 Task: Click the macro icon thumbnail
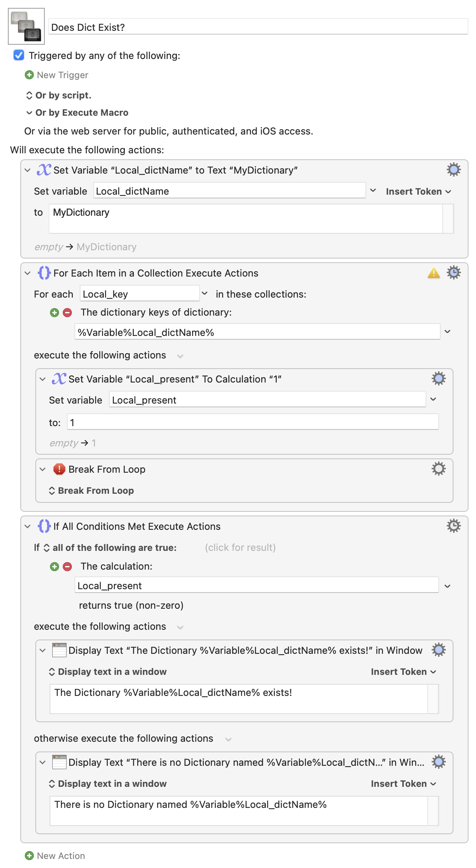click(26, 26)
